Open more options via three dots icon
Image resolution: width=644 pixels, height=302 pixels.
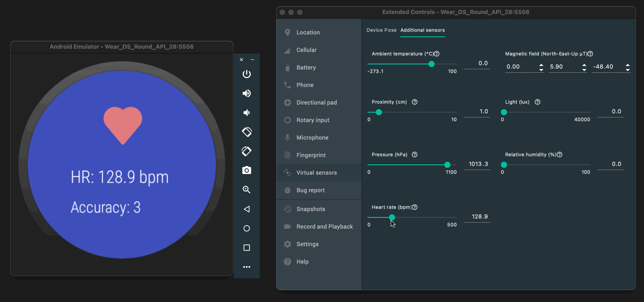tap(247, 267)
